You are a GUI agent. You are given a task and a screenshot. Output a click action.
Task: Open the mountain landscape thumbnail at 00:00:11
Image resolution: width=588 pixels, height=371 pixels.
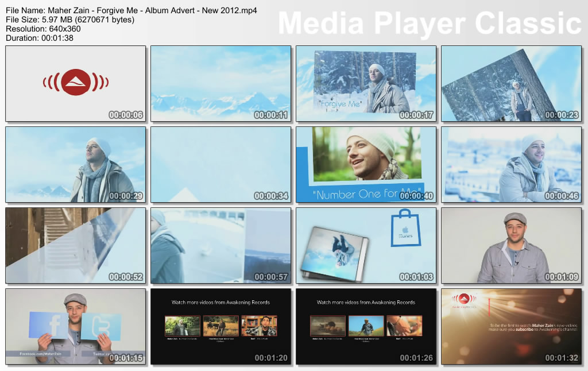tap(220, 84)
